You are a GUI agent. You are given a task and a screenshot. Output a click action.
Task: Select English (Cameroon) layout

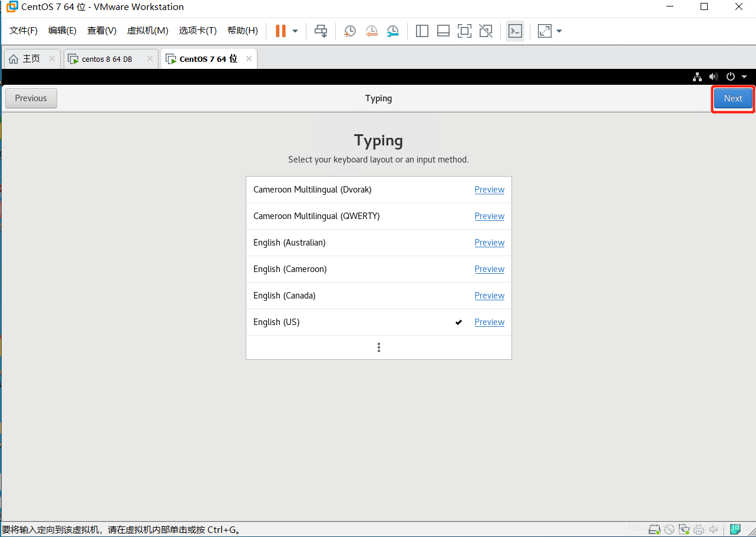pyautogui.click(x=379, y=269)
